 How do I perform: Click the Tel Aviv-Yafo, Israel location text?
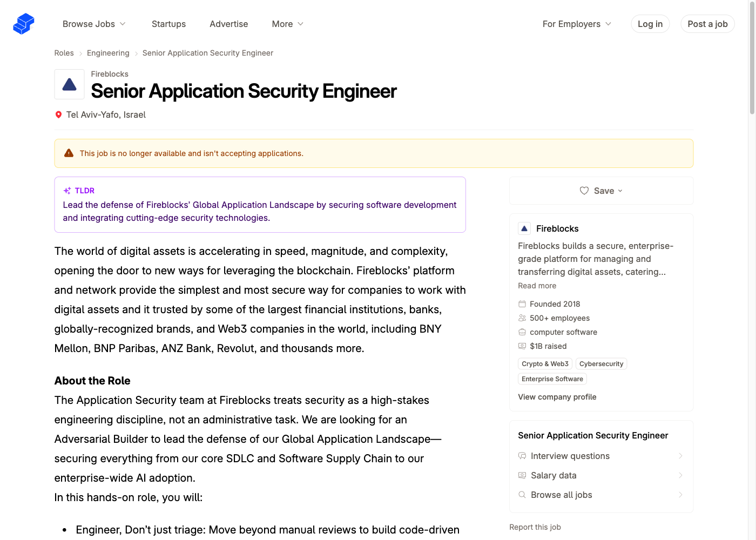(106, 114)
